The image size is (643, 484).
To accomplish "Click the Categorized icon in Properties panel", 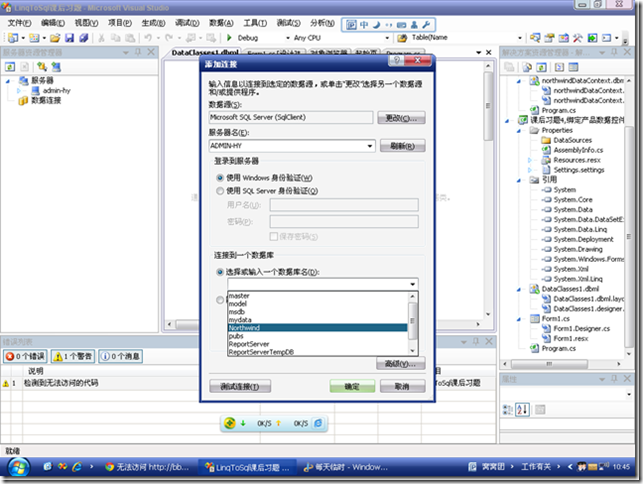I will pyautogui.click(x=507, y=409).
